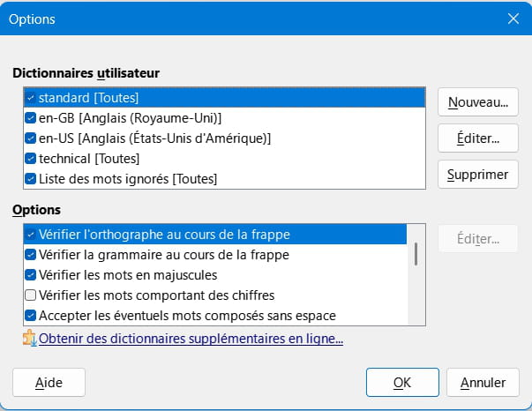The width and height of the screenshot is (532, 411).
Task: Click the Supprimer button
Action: pos(478,175)
